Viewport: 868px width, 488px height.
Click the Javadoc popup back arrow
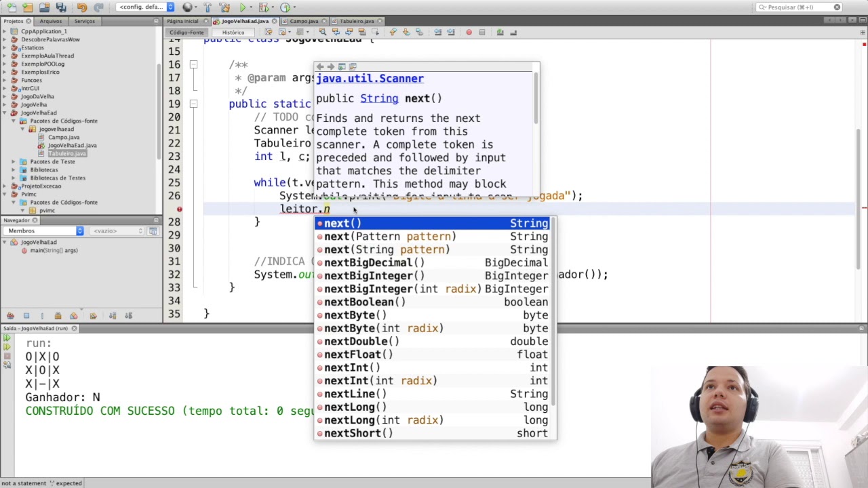pyautogui.click(x=320, y=66)
